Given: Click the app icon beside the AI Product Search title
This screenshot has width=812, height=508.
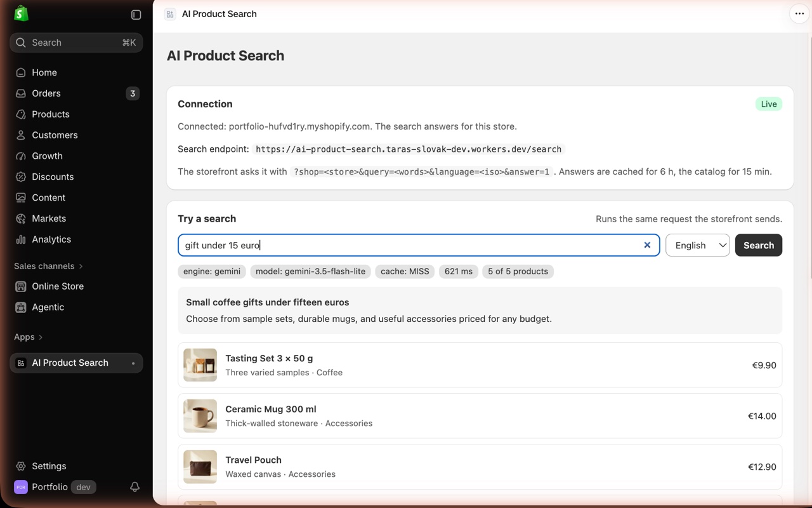Looking at the screenshot, I should point(170,14).
